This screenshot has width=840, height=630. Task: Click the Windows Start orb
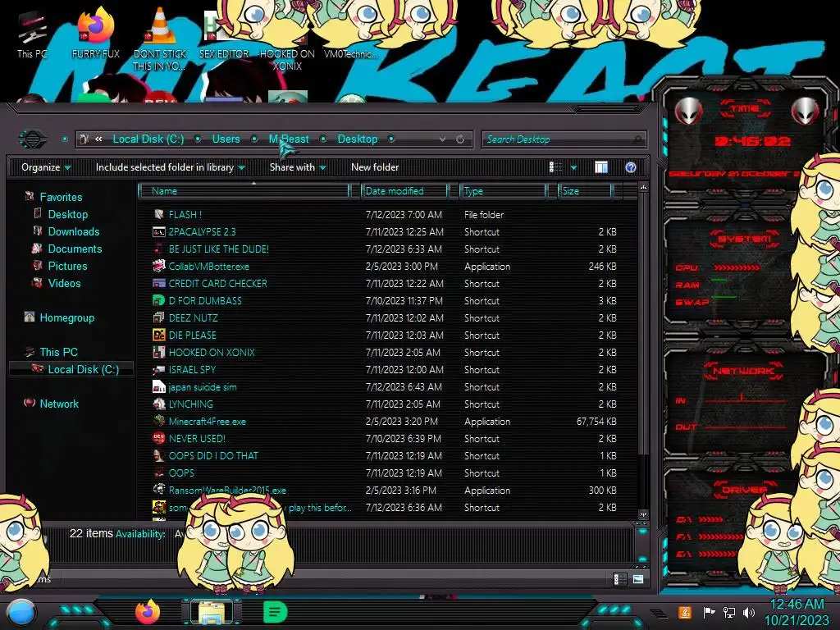tap(21, 612)
